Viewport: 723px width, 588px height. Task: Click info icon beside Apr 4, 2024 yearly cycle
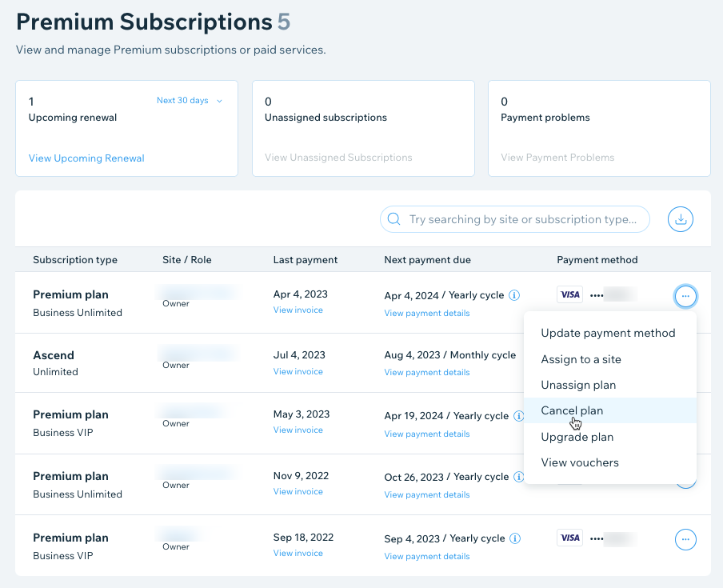pyautogui.click(x=515, y=295)
